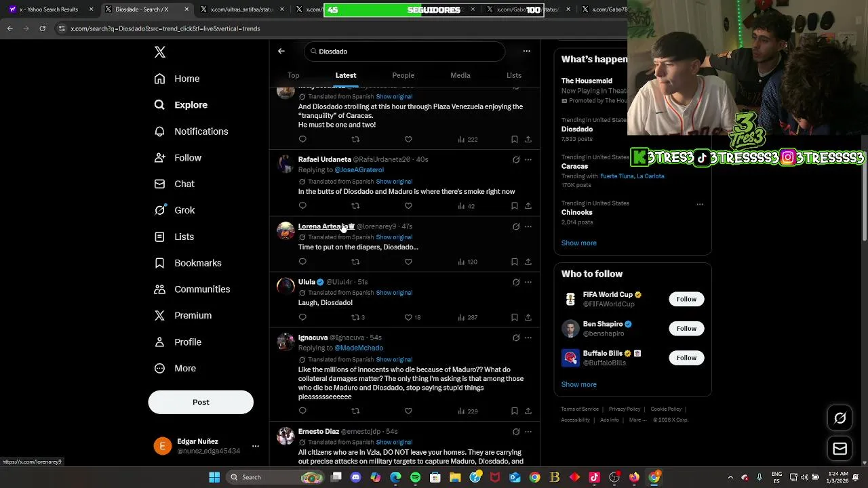Open @JoseAGraterol reply link

(359, 170)
